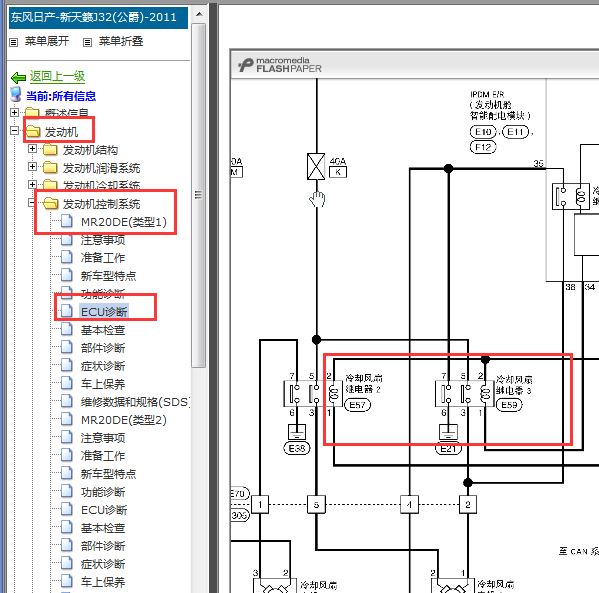The width and height of the screenshot is (599, 593).
Task: Open ECU诊断 under MR20DE(类型2)
Action: [104, 510]
